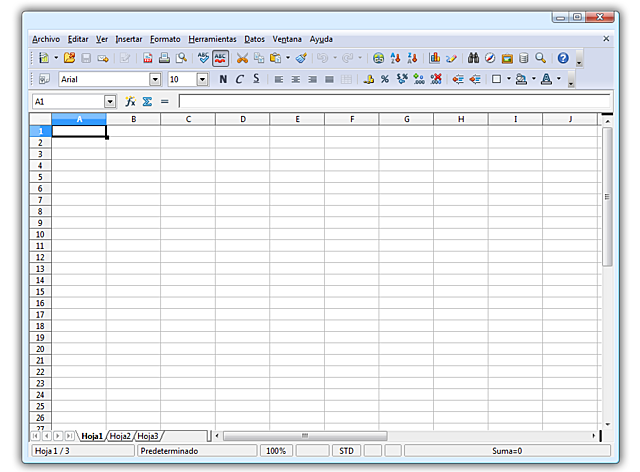Image resolution: width=640 pixels, height=472 pixels.
Task: Open the Herramientas menu
Action: click(x=212, y=39)
